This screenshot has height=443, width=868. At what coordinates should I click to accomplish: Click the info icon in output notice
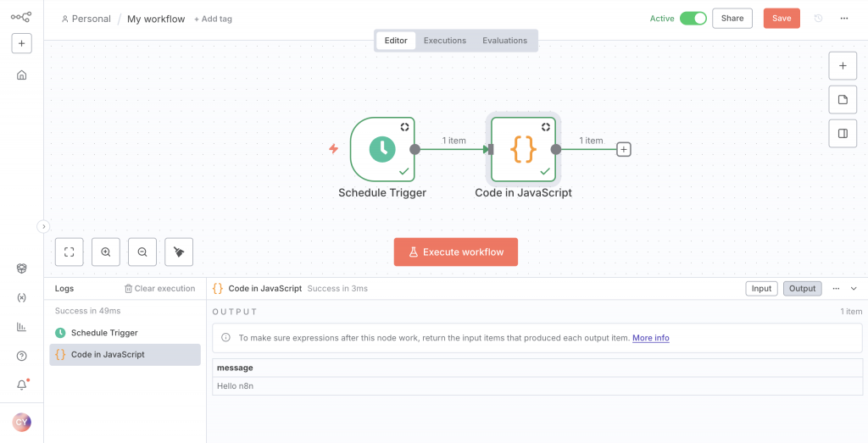pyautogui.click(x=225, y=338)
